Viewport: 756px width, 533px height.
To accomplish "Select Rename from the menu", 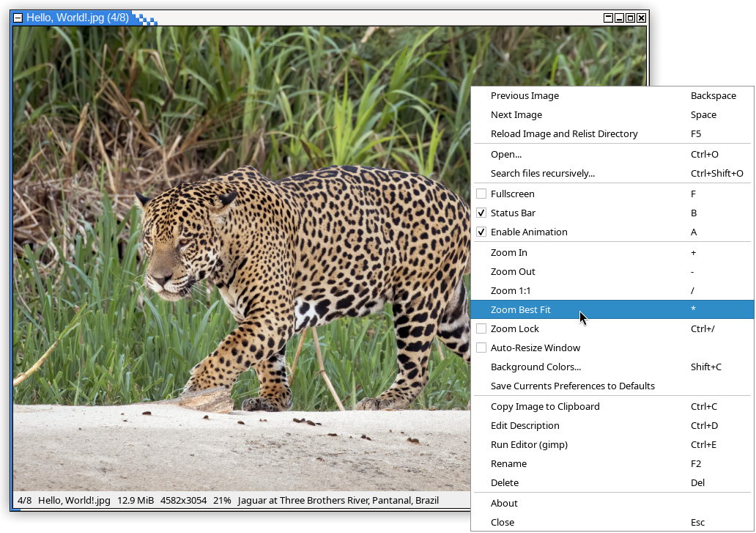I will tap(612, 463).
